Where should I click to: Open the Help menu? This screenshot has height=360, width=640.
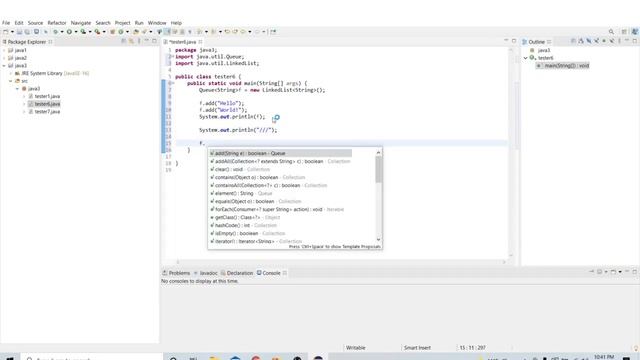point(176,23)
